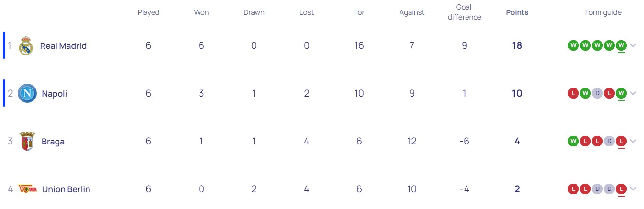Click the Goal difference column header

(x=464, y=12)
